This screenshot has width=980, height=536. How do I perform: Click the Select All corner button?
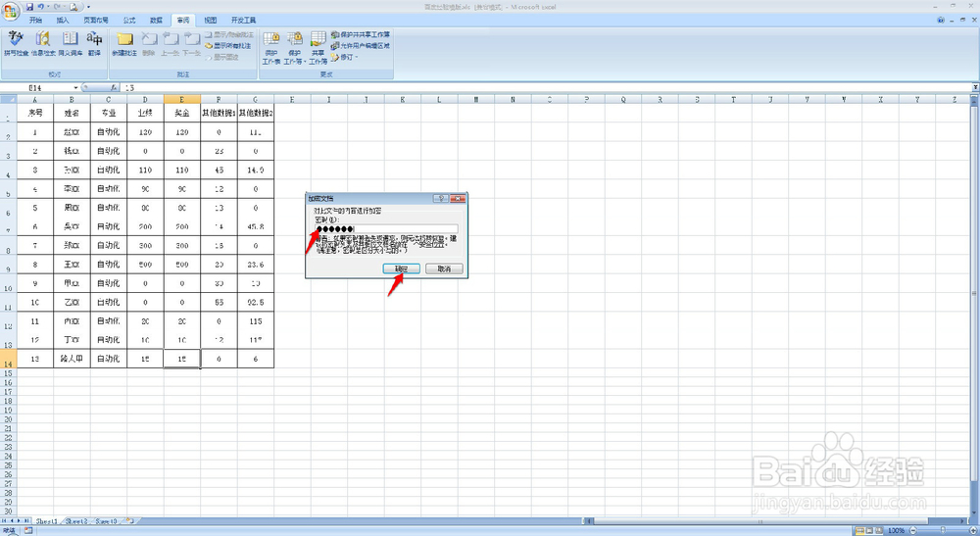click(8, 99)
